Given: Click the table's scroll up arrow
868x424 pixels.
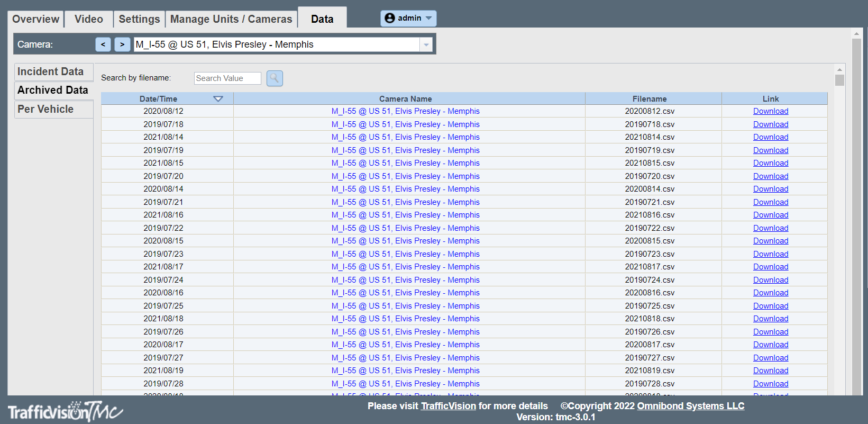Looking at the screenshot, I should pyautogui.click(x=839, y=69).
